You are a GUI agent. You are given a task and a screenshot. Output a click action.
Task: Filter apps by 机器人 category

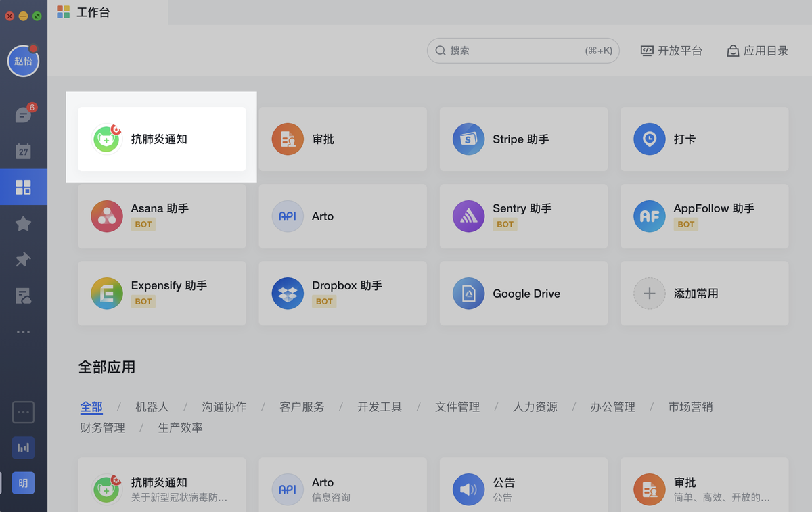click(x=152, y=406)
